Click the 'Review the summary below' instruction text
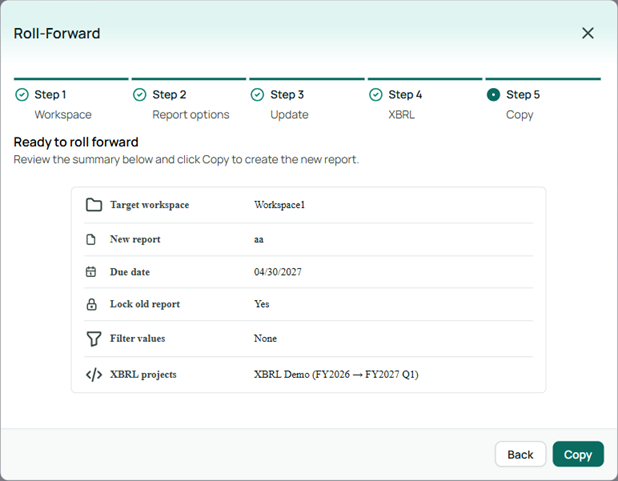The width and height of the screenshot is (618, 481). (186, 159)
